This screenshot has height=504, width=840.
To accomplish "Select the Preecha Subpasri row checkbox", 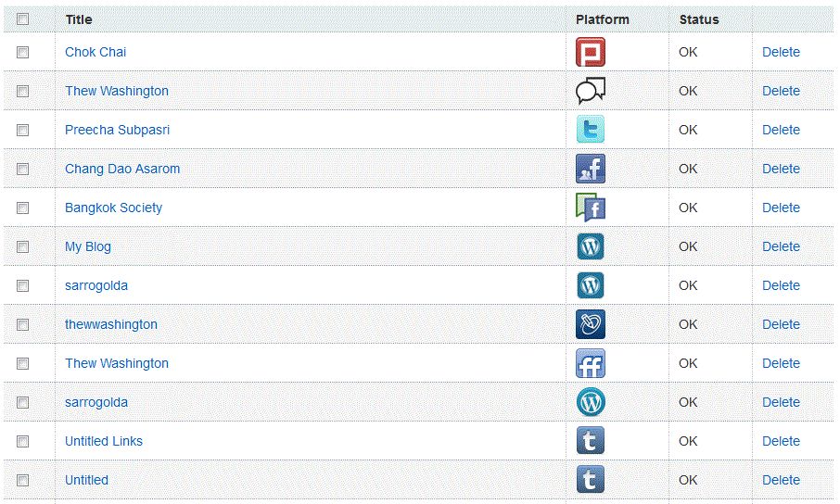I will (x=23, y=131).
